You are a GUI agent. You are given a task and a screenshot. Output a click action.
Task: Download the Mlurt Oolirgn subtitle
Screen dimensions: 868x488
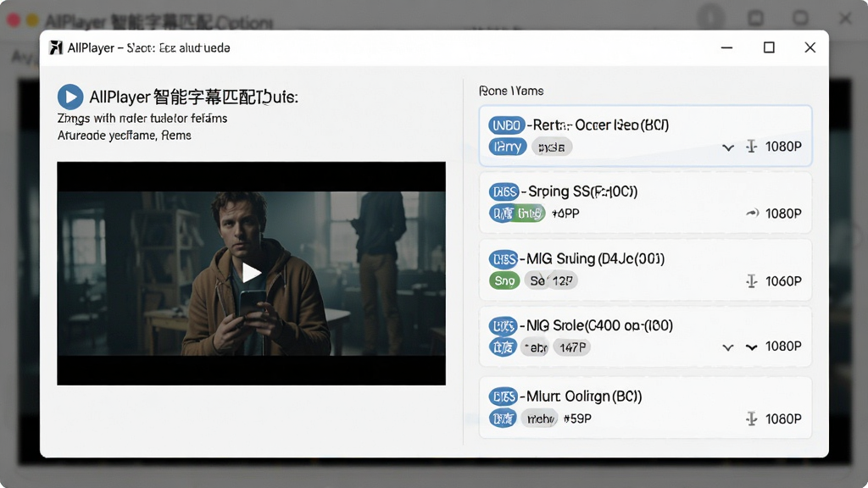pyautogui.click(x=751, y=419)
